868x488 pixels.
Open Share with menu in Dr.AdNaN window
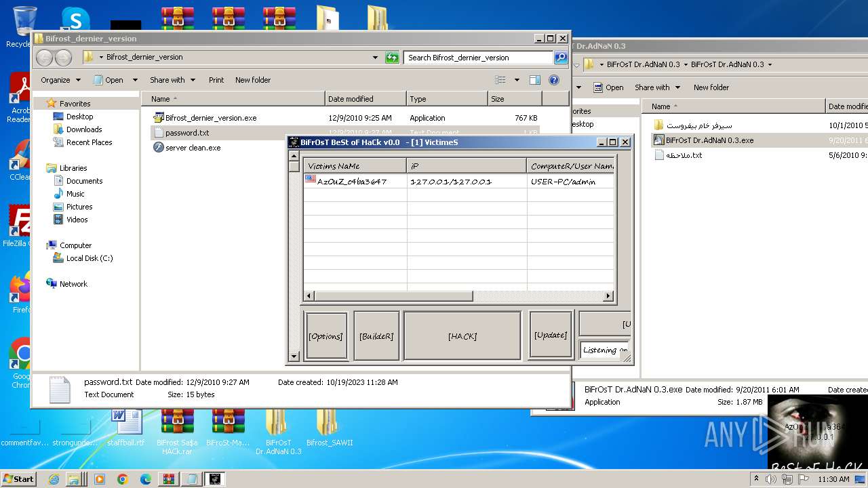[657, 87]
